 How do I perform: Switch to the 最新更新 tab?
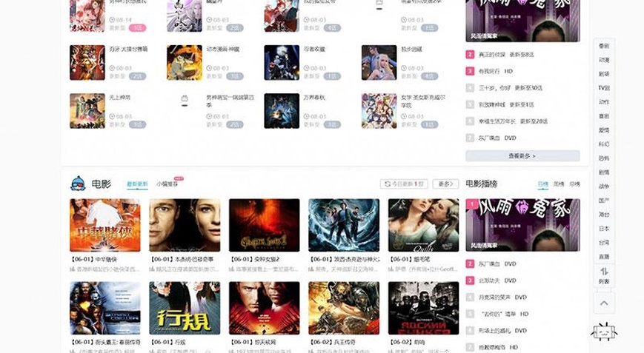[x=137, y=184]
